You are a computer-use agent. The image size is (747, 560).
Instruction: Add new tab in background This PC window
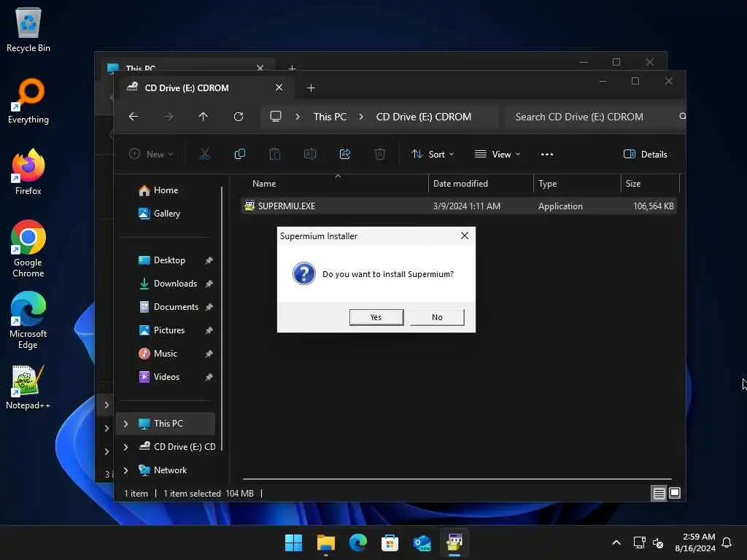coord(292,68)
